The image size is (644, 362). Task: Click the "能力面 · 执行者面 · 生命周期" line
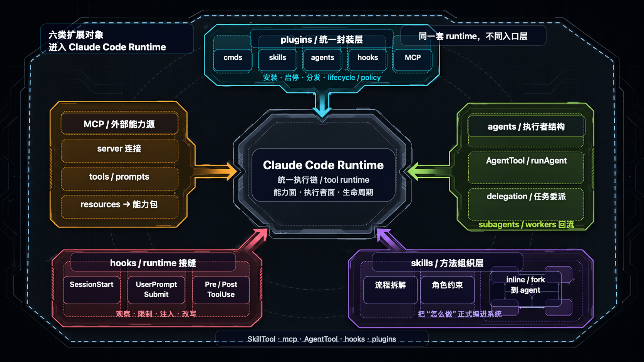[x=323, y=192]
